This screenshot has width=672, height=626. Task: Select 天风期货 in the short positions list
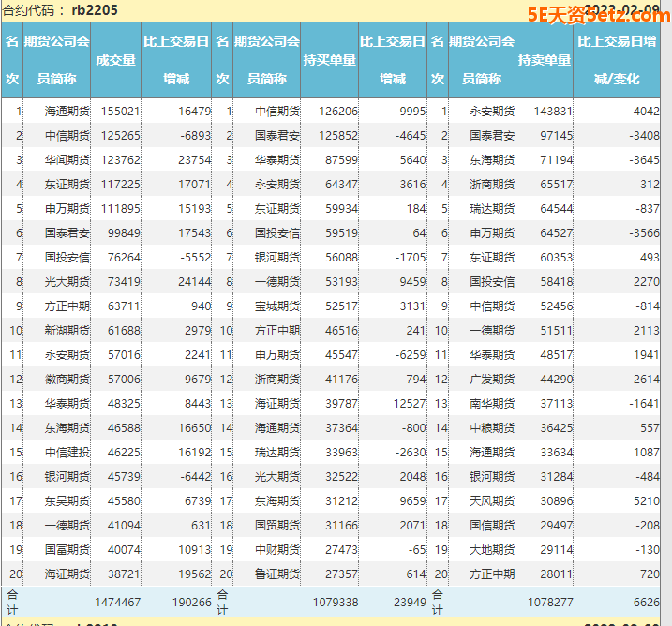tap(491, 500)
